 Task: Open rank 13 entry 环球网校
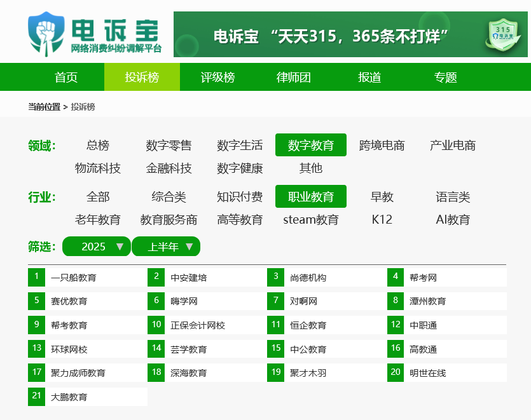(x=88, y=349)
